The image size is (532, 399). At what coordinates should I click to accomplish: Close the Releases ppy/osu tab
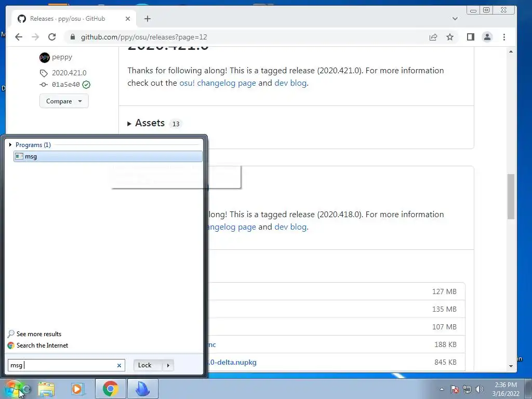[128, 19]
